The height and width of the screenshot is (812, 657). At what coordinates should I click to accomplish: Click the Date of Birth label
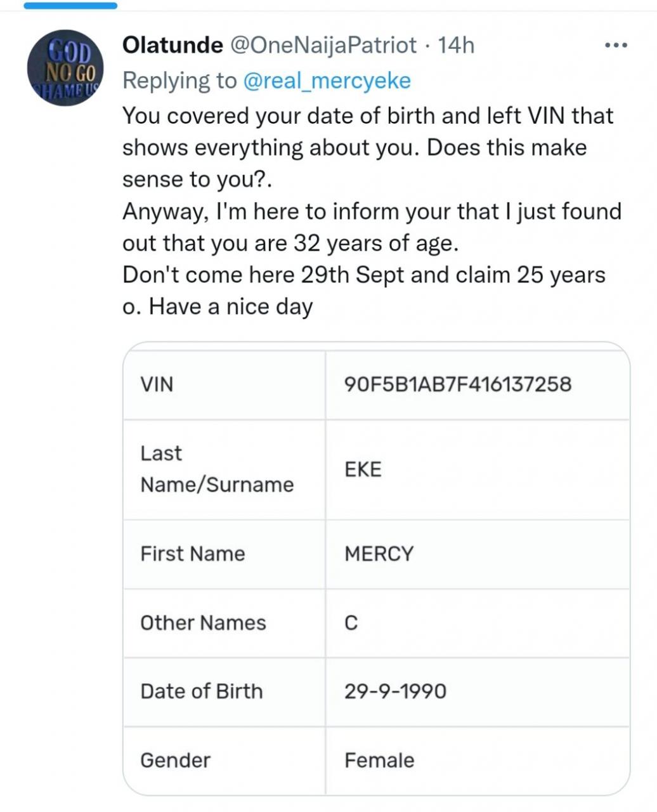201,691
